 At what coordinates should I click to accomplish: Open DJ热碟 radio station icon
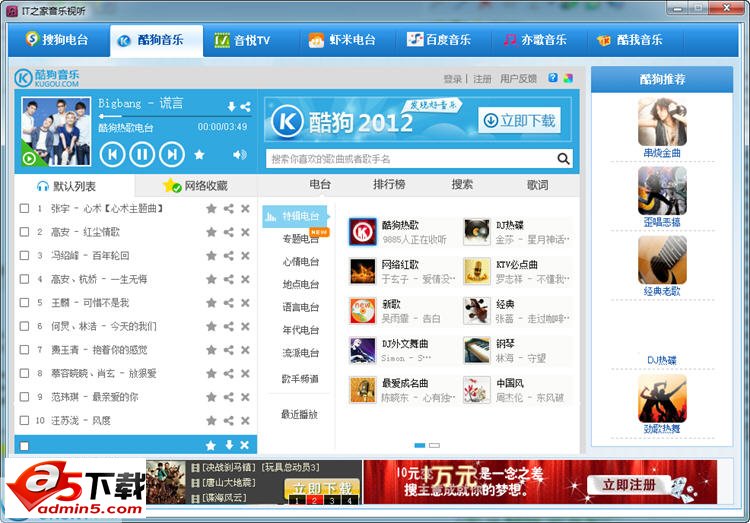click(477, 232)
